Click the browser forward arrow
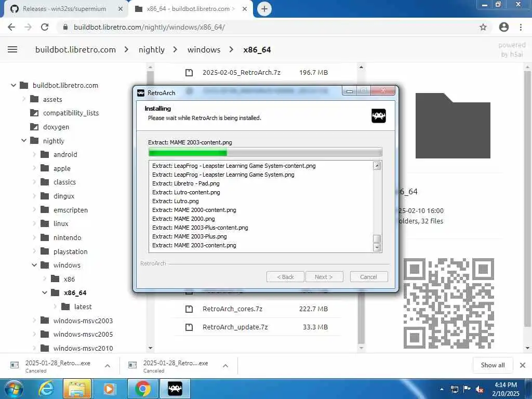Viewport: 532px width, 399px height. pyautogui.click(x=28, y=27)
